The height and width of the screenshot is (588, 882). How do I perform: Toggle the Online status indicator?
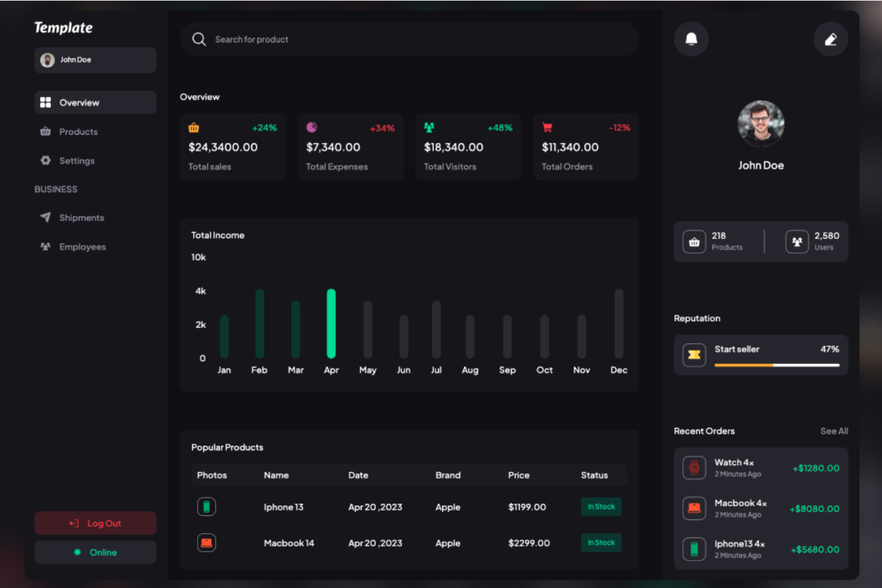point(95,552)
